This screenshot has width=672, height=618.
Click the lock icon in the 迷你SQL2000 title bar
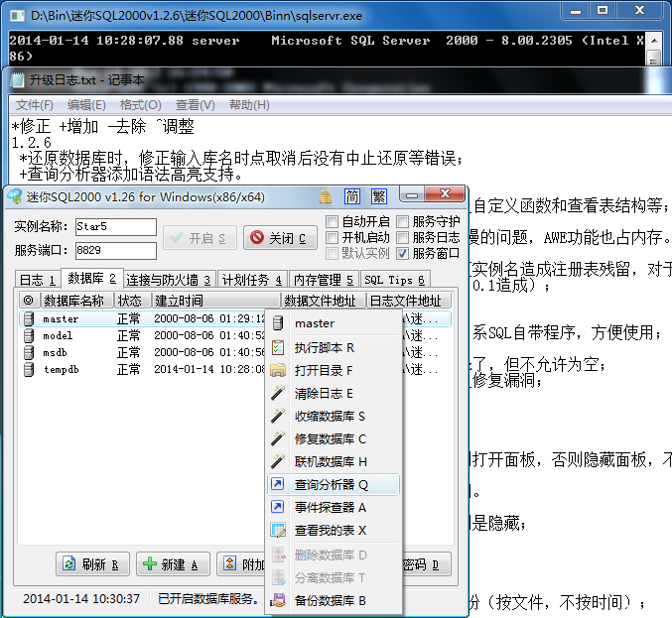[x=326, y=196]
